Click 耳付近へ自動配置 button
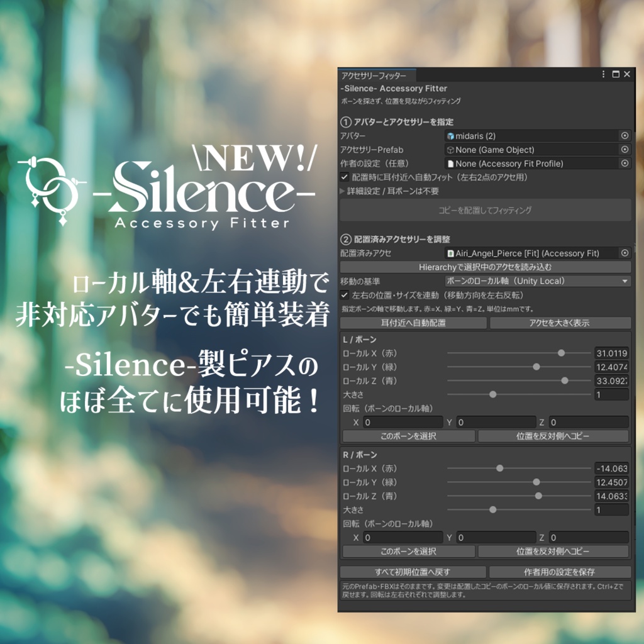The height and width of the screenshot is (644, 644). click(x=413, y=323)
